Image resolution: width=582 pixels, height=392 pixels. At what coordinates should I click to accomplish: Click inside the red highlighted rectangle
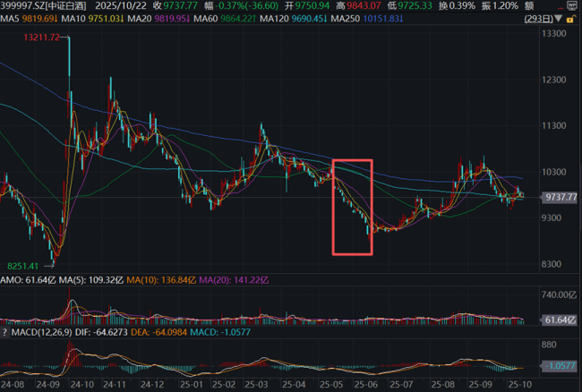coord(352,207)
